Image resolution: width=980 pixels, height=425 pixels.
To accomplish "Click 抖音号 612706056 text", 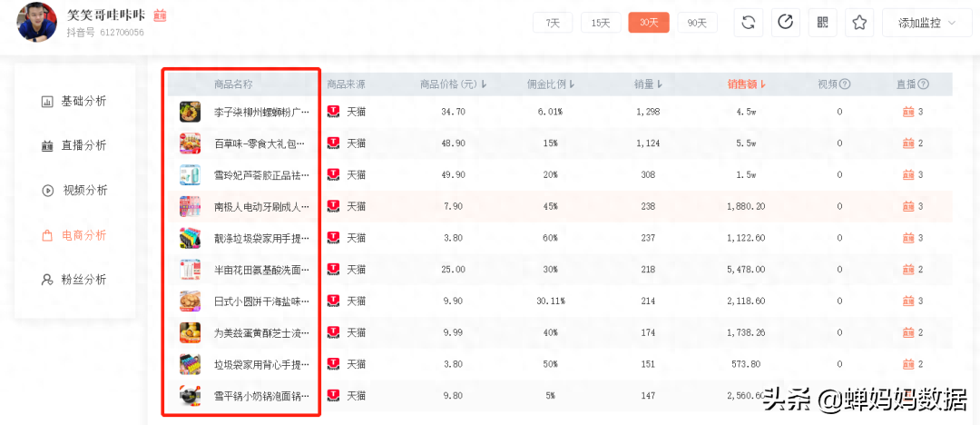I will tap(105, 32).
